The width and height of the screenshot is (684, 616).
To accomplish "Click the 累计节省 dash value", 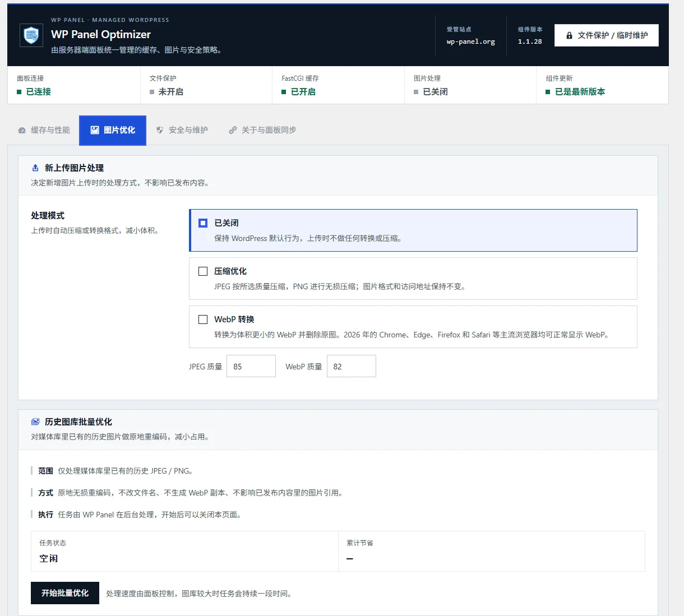I will pyautogui.click(x=350, y=559).
